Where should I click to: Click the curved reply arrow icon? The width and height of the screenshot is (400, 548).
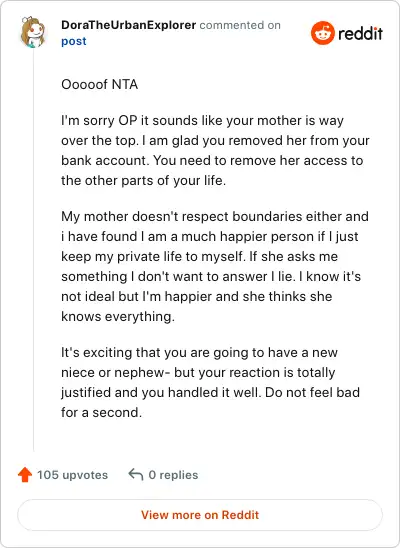tap(136, 475)
